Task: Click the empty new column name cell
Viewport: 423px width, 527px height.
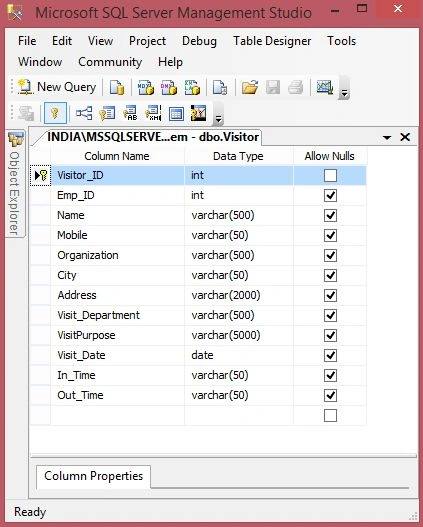Action: pos(118,415)
